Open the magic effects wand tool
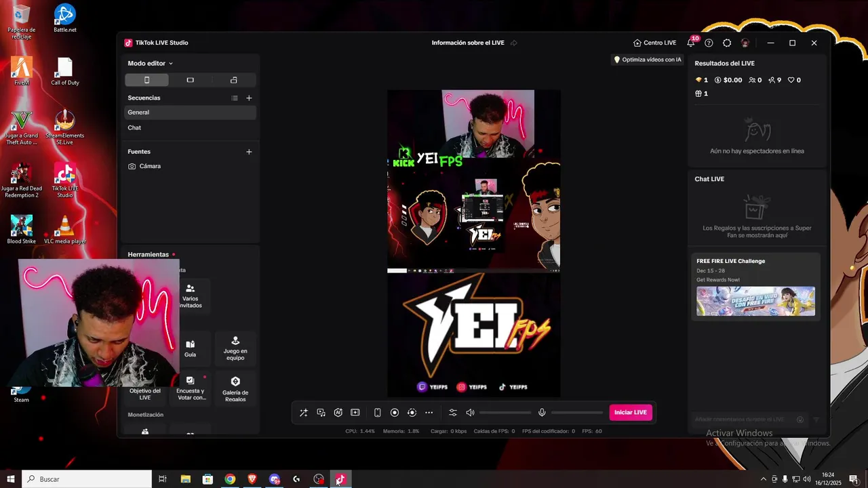The image size is (868, 488). (303, 413)
